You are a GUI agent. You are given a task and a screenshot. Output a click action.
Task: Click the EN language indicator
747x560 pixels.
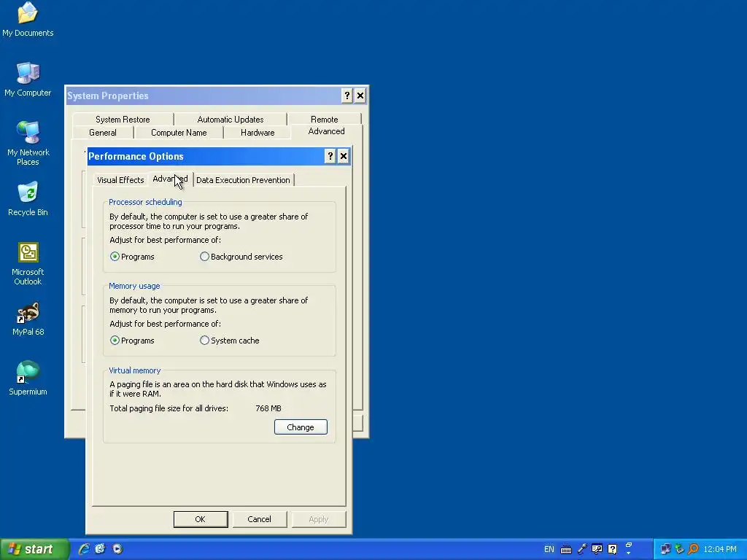coord(549,550)
